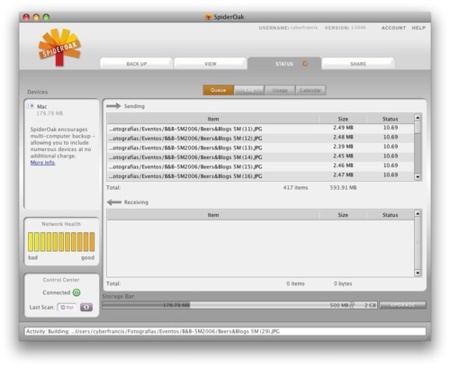Click the green Connected status icon
450x367 pixels.
[x=76, y=292]
